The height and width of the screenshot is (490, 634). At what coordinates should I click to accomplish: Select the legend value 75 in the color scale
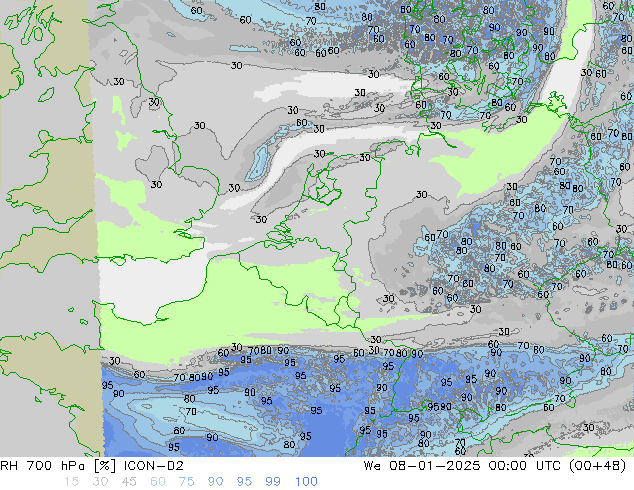186,482
